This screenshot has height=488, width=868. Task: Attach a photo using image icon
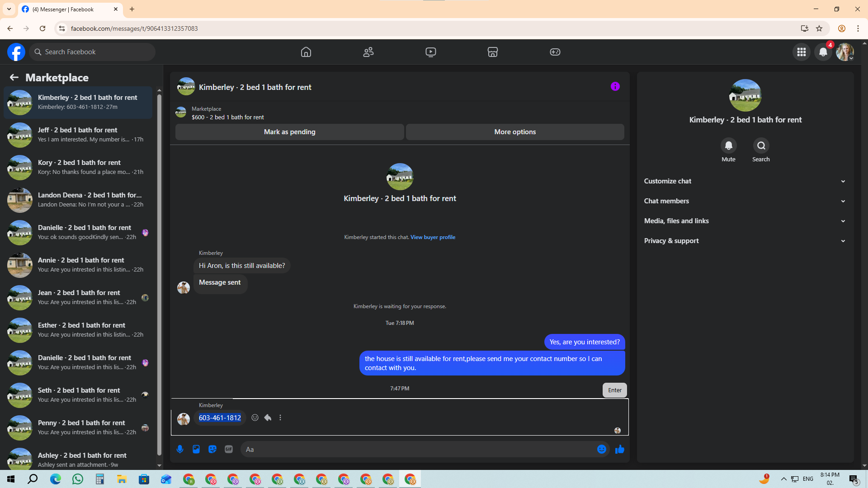[x=196, y=449]
